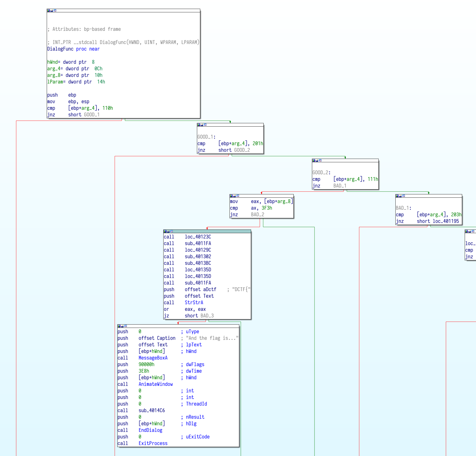
Task: Select the highlighted title bar of StrStrA block
Action: coord(211,231)
